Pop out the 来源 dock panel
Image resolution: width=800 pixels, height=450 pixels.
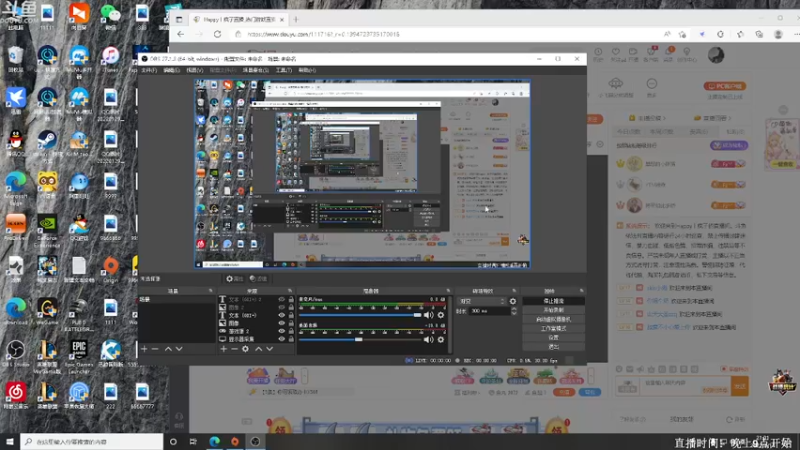pos(290,291)
